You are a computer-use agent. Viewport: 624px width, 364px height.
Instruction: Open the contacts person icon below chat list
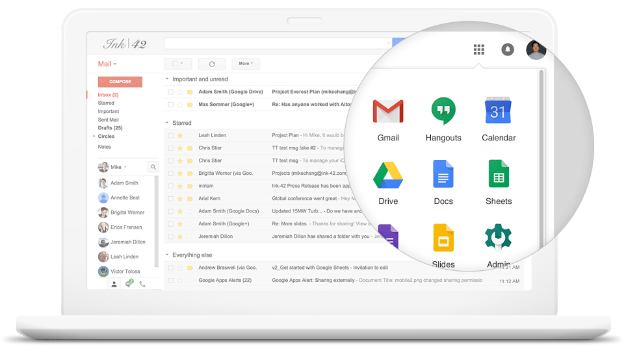coord(114,284)
